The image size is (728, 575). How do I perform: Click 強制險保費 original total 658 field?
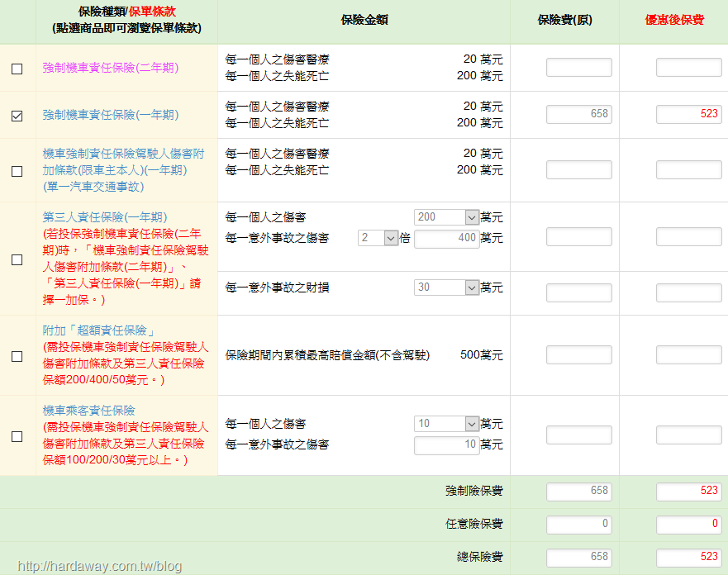[x=579, y=492]
